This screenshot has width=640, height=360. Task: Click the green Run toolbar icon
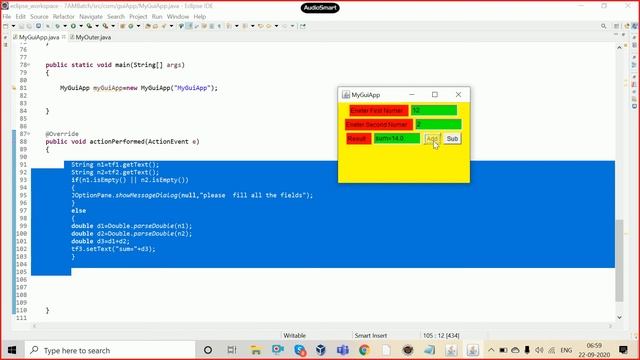coord(73,26)
